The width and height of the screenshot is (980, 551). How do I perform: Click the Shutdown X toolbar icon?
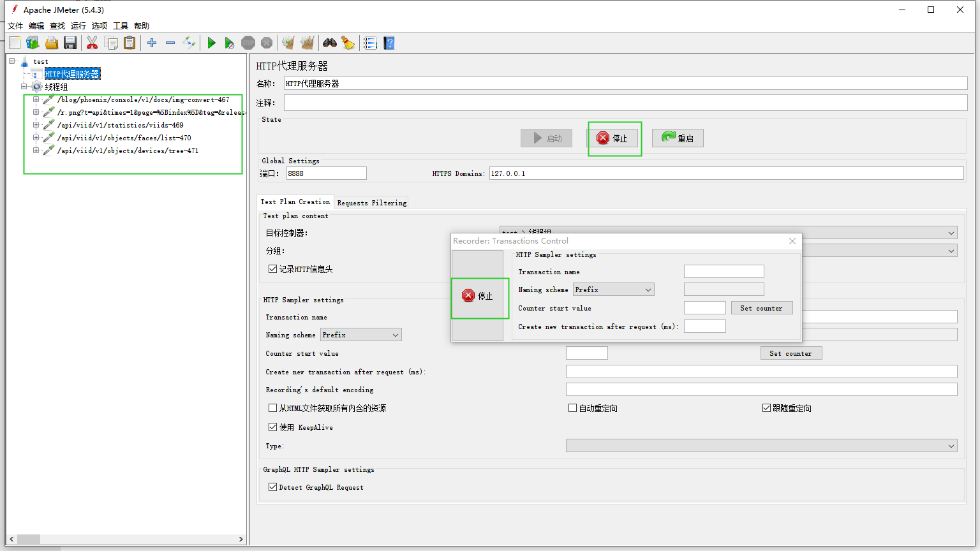(x=267, y=43)
